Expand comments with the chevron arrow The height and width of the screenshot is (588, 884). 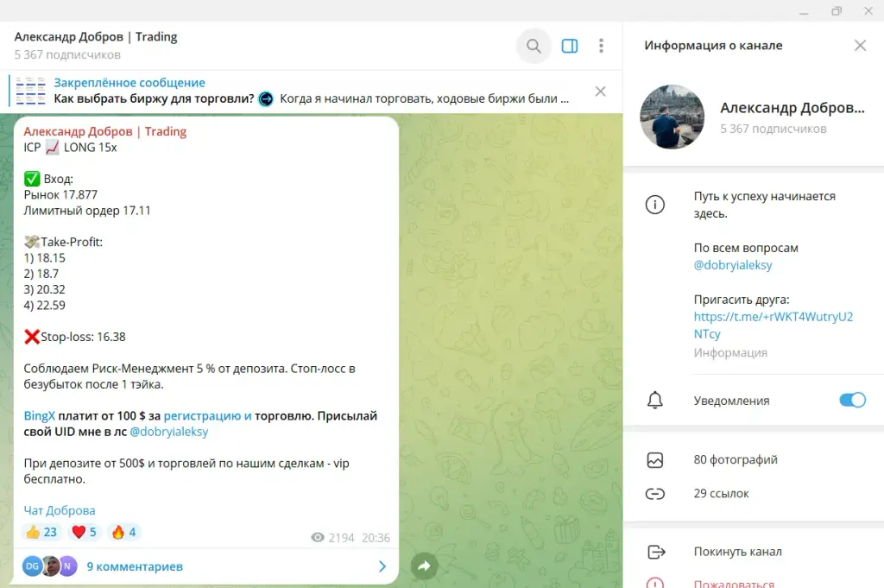[x=382, y=566]
